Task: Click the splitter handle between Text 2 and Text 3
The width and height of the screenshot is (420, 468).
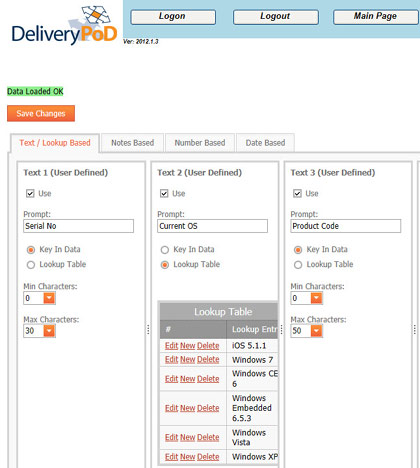Action: [282, 329]
